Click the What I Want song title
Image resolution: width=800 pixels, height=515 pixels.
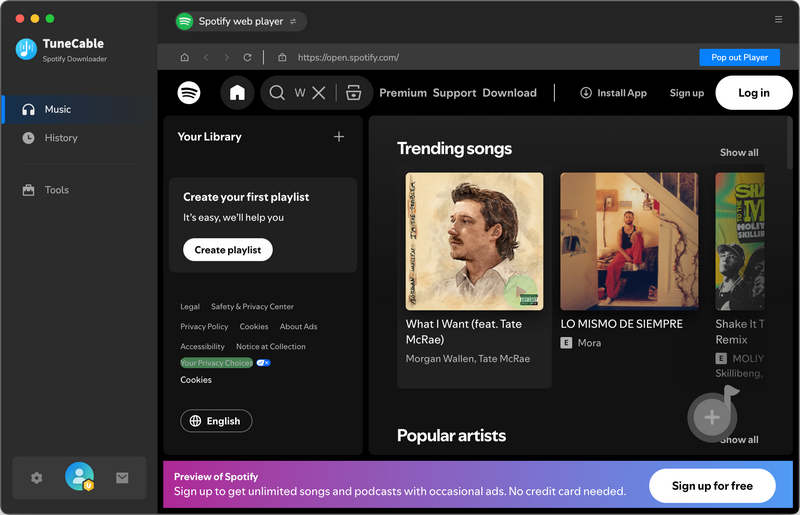click(464, 332)
